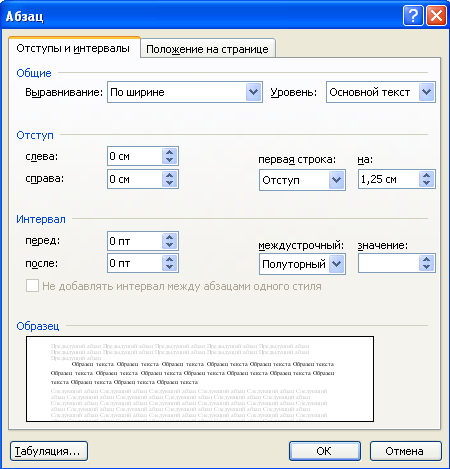Image resolution: width=450 pixels, height=469 pixels.
Task: Decrease the значение line spacing value
Action: [426, 267]
